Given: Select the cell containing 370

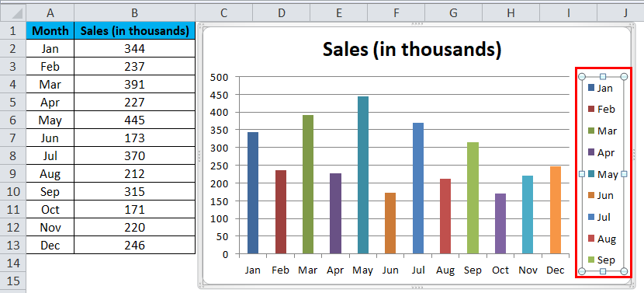Looking at the screenshot, I should (x=135, y=156).
